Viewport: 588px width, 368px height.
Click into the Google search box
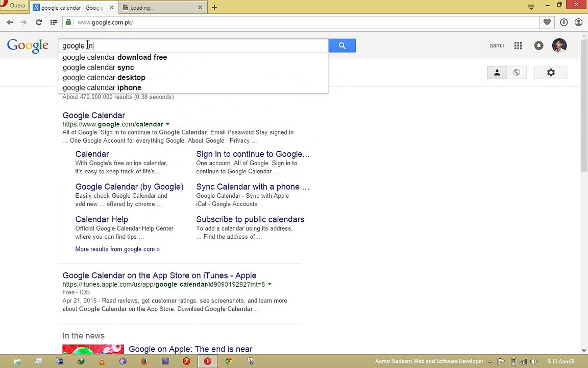193,45
